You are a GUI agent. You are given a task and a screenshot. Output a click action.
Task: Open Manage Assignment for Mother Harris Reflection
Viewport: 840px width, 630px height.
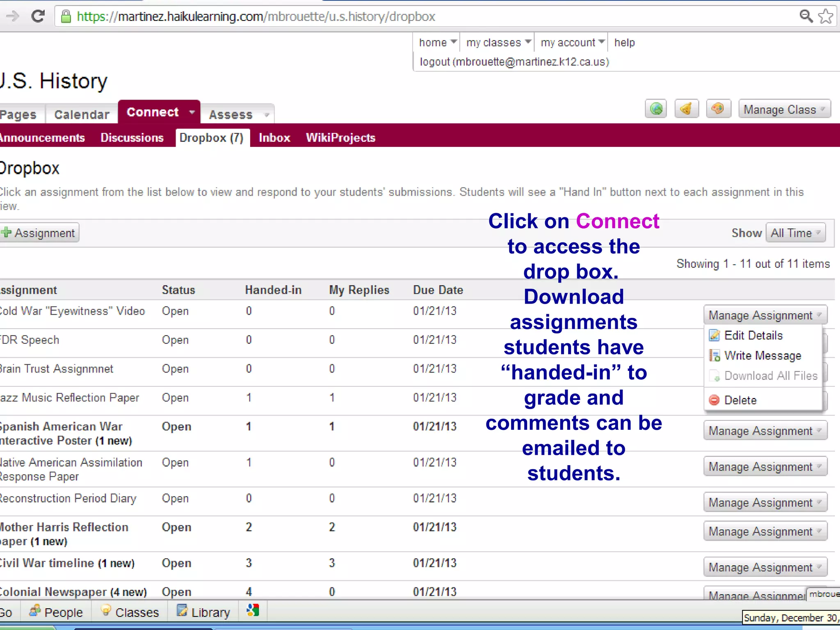pyautogui.click(x=765, y=531)
